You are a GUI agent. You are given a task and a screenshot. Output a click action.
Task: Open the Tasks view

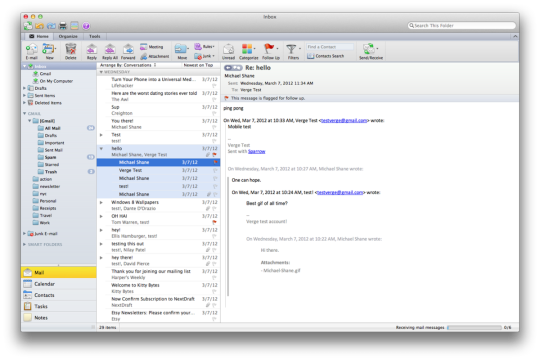(x=59, y=306)
